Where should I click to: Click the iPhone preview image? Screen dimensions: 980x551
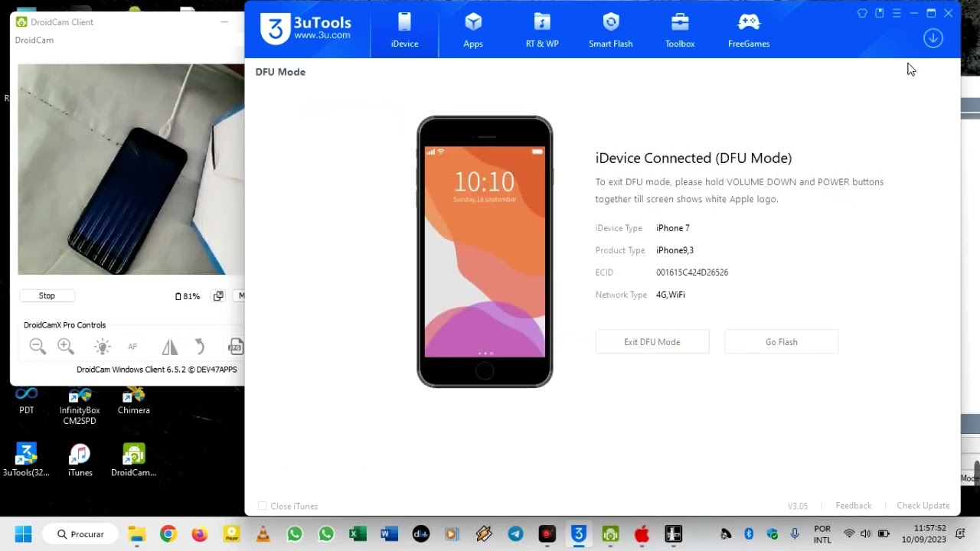pyautogui.click(x=485, y=252)
